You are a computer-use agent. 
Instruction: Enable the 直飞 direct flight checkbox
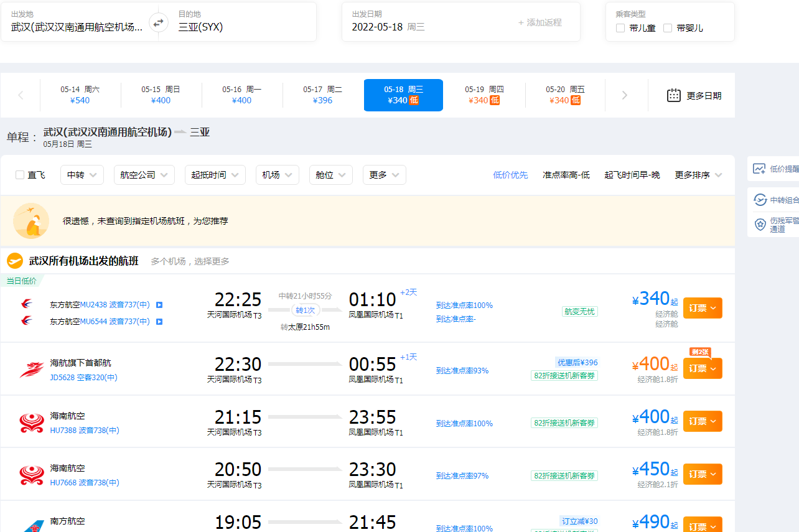tap(20, 175)
